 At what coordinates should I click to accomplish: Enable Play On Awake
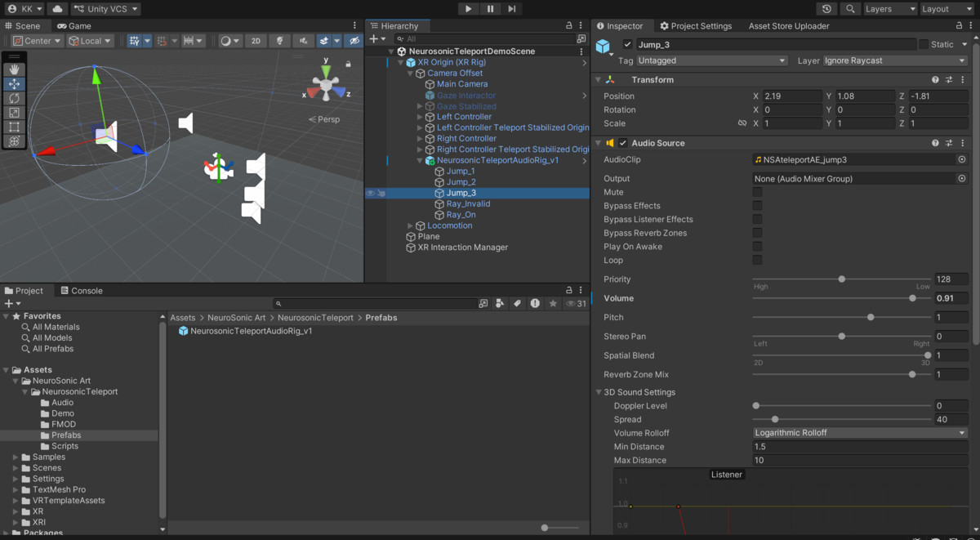[757, 246]
